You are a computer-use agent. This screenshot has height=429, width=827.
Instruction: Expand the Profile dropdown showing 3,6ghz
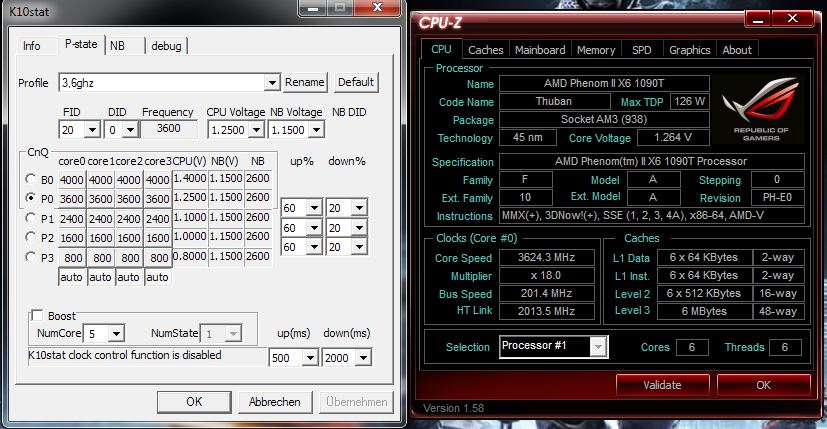point(272,82)
